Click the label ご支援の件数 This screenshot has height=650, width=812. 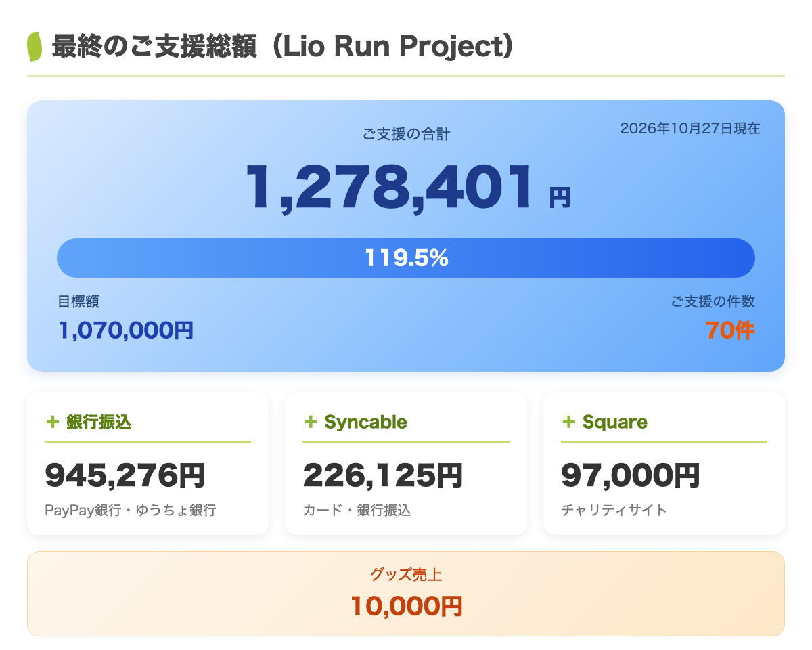point(713,301)
